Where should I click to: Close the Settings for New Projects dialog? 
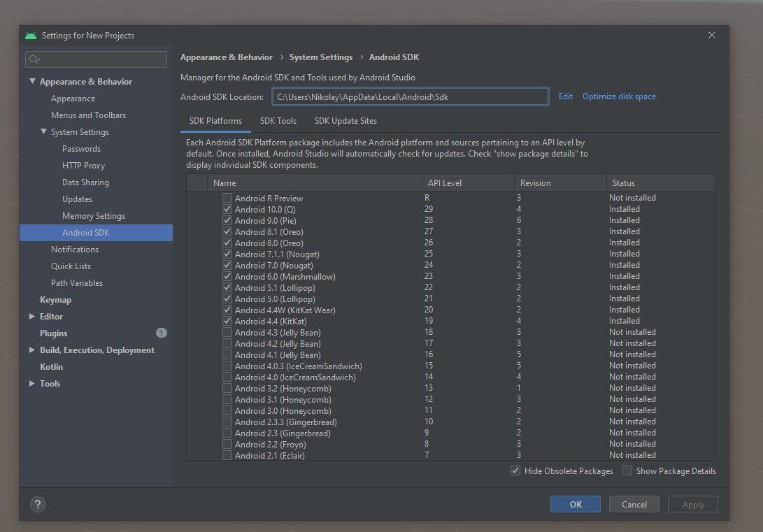tap(712, 35)
